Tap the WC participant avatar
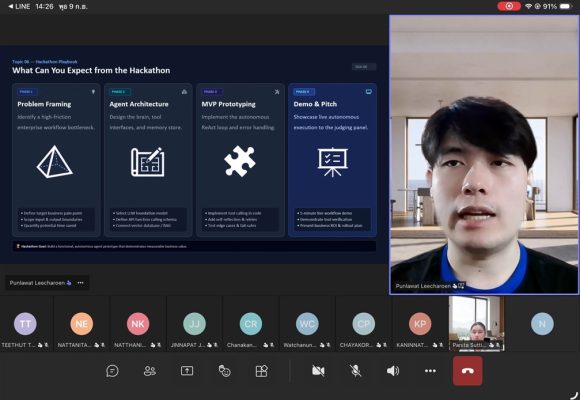This screenshot has width=580, height=400. (307, 323)
